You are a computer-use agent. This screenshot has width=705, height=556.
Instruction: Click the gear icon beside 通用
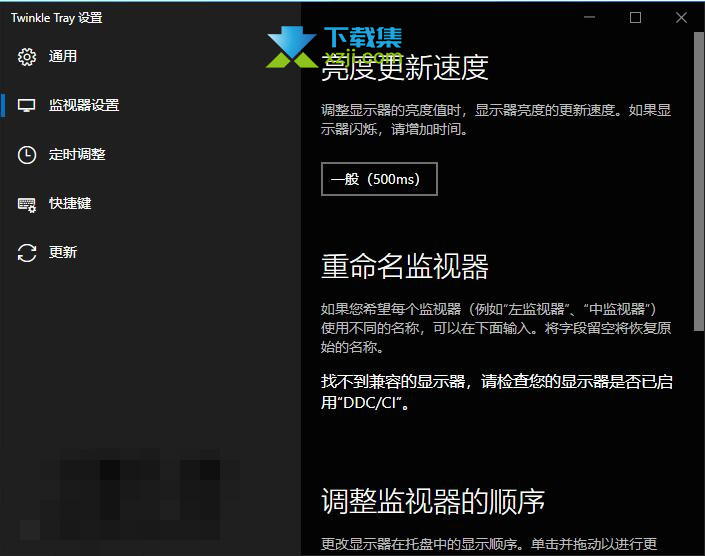click(x=27, y=57)
